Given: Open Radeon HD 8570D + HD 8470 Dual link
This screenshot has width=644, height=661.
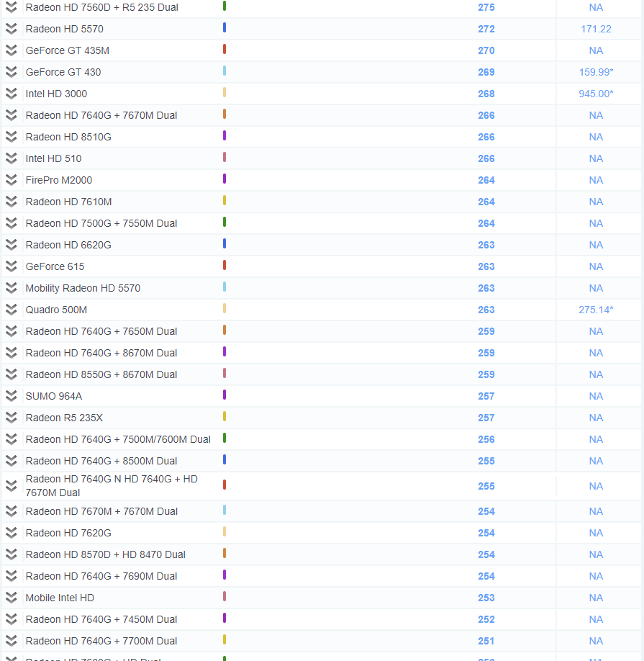Looking at the screenshot, I should pyautogui.click(x=106, y=554).
